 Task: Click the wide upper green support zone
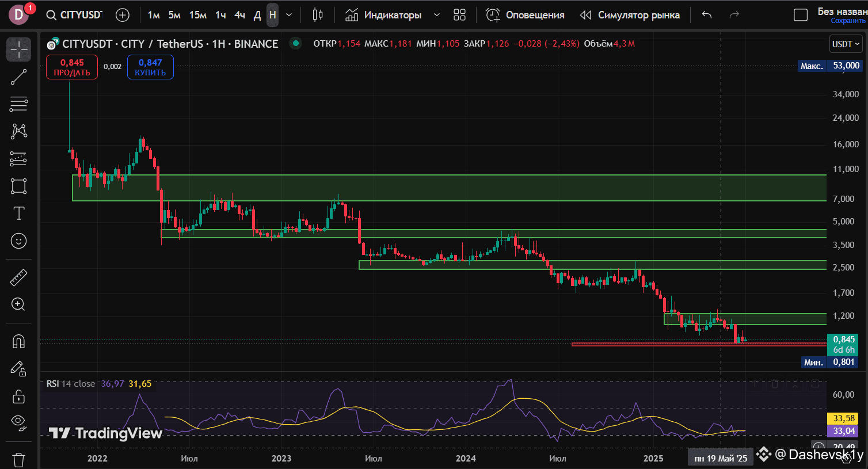pos(449,188)
